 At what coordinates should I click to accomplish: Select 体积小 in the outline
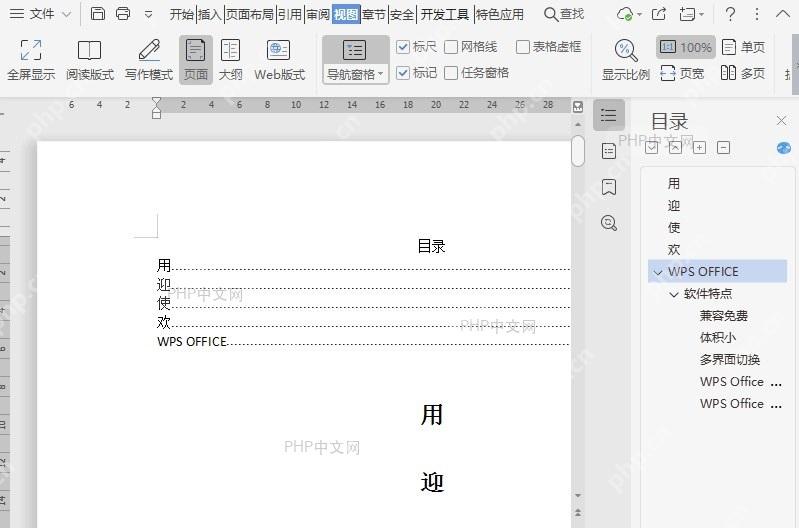coord(717,338)
